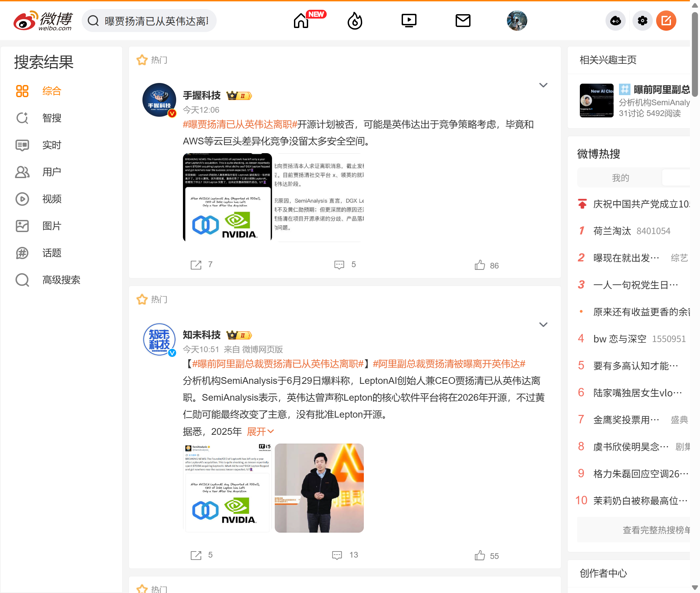The image size is (700, 593).
Task: Open hot search 陆家嘴独居女生vlo
Action: pos(638,393)
